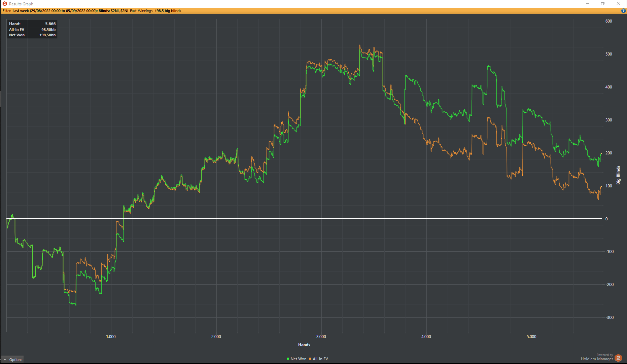Click the "2.000" x-axis tick label
Image resolution: width=627 pixels, height=364 pixels.
click(x=216, y=337)
